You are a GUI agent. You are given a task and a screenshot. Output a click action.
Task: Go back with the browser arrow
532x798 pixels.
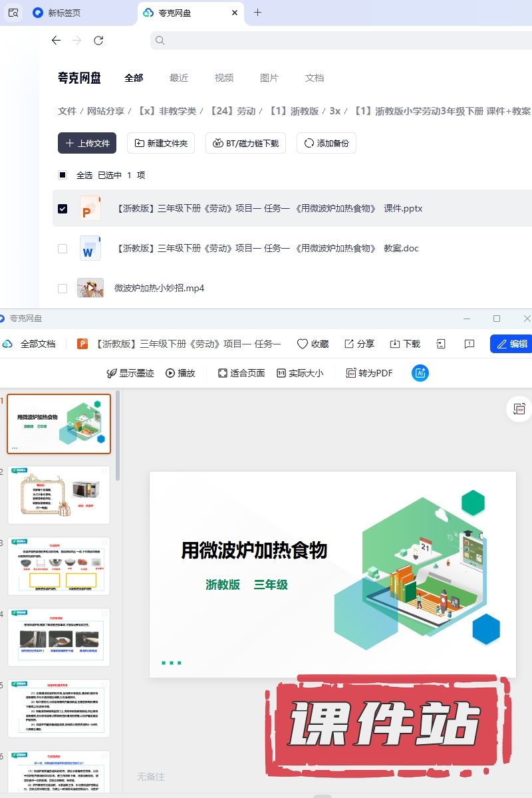click(57, 41)
